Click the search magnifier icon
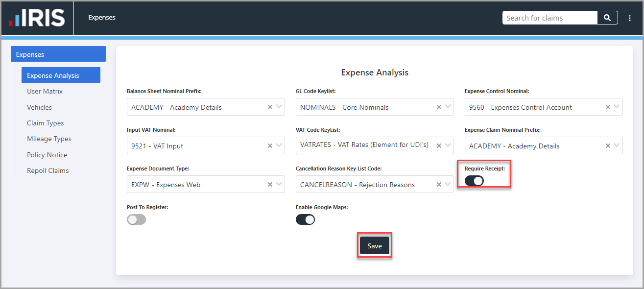 click(607, 18)
